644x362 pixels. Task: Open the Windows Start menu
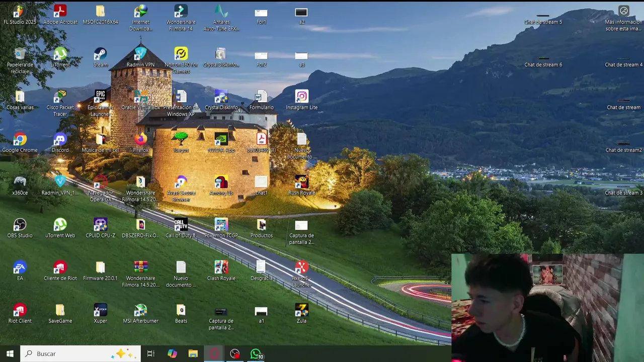10,353
